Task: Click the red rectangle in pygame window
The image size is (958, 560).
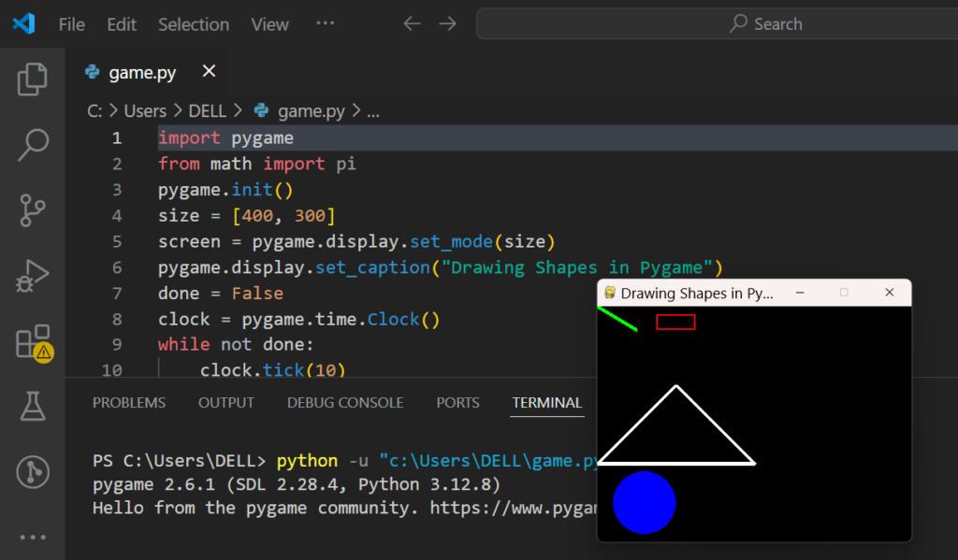Action: coord(675,322)
